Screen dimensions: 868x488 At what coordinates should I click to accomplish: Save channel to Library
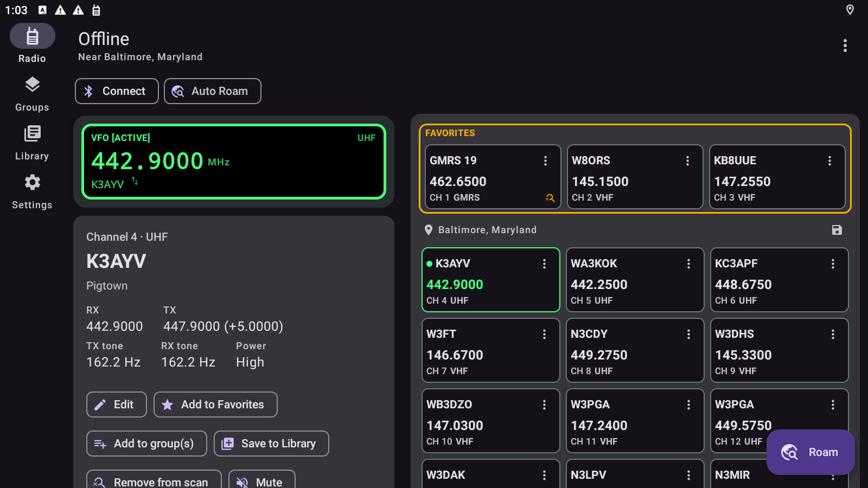[271, 444]
